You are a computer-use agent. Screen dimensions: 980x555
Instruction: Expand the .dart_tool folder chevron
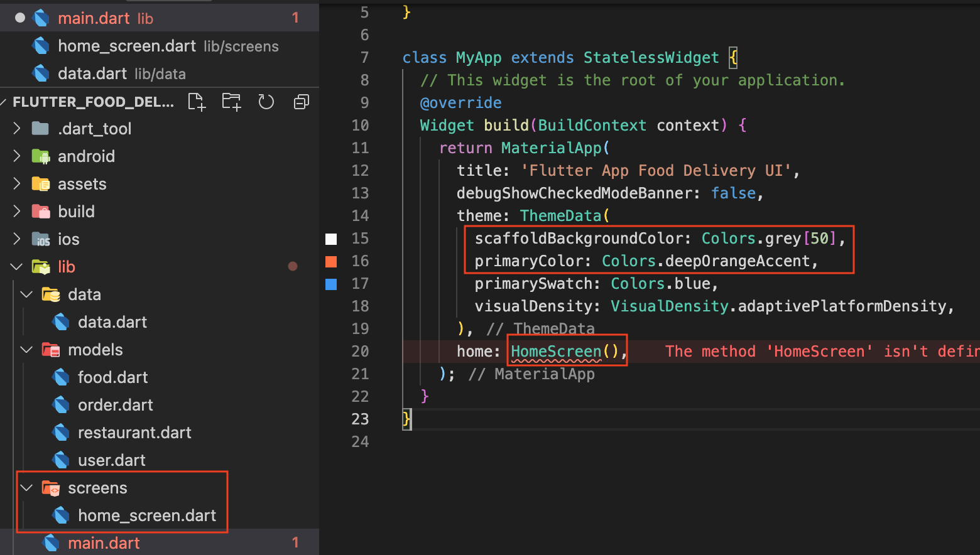point(17,129)
